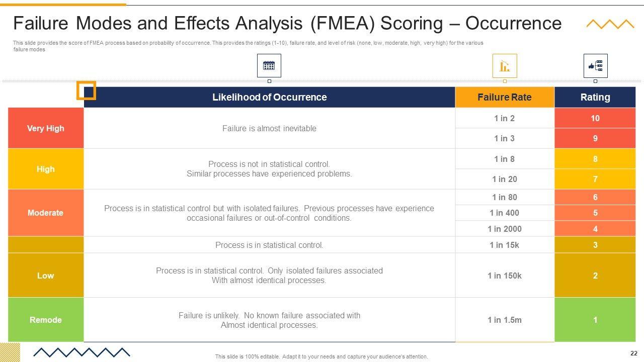Click the slide title text
Viewport: 644px width, 362px height.
pyautogui.click(x=287, y=23)
